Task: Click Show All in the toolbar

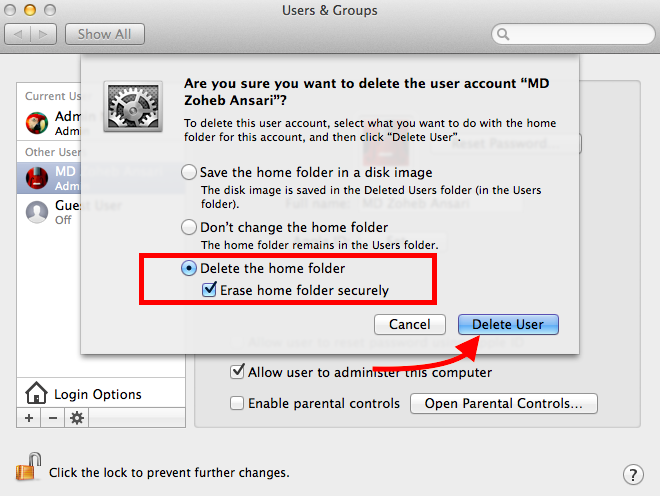Action: tap(105, 34)
